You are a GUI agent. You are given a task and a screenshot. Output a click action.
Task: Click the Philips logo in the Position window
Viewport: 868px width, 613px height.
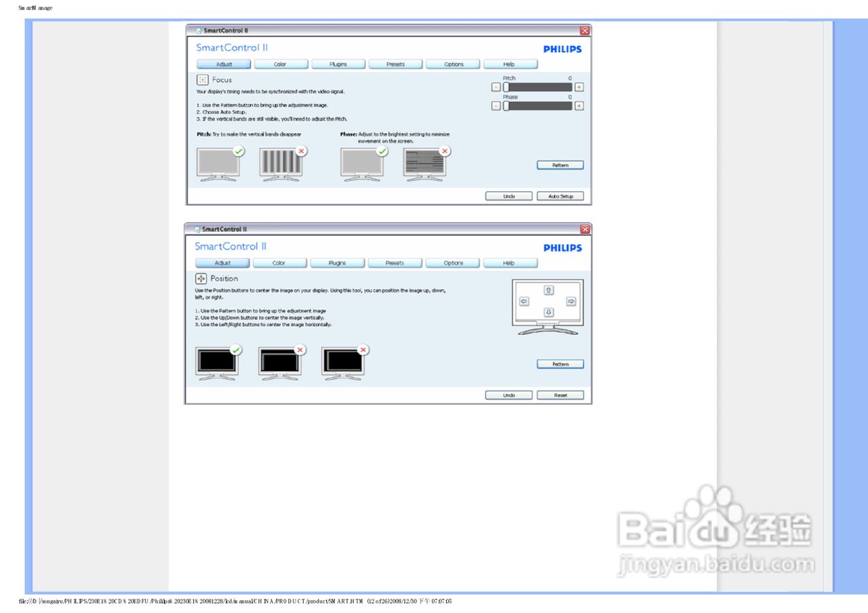tap(562, 248)
